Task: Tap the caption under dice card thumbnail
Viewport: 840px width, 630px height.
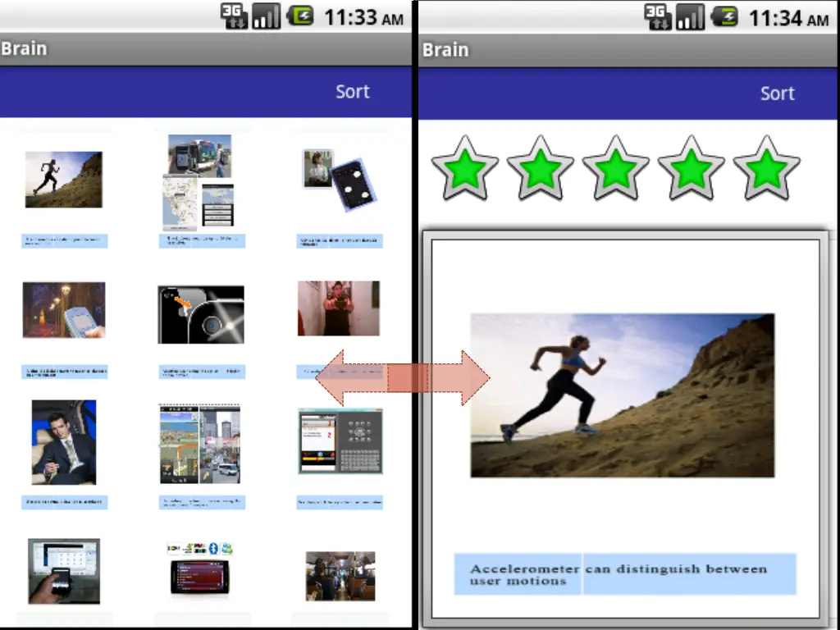Action: (x=340, y=241)
